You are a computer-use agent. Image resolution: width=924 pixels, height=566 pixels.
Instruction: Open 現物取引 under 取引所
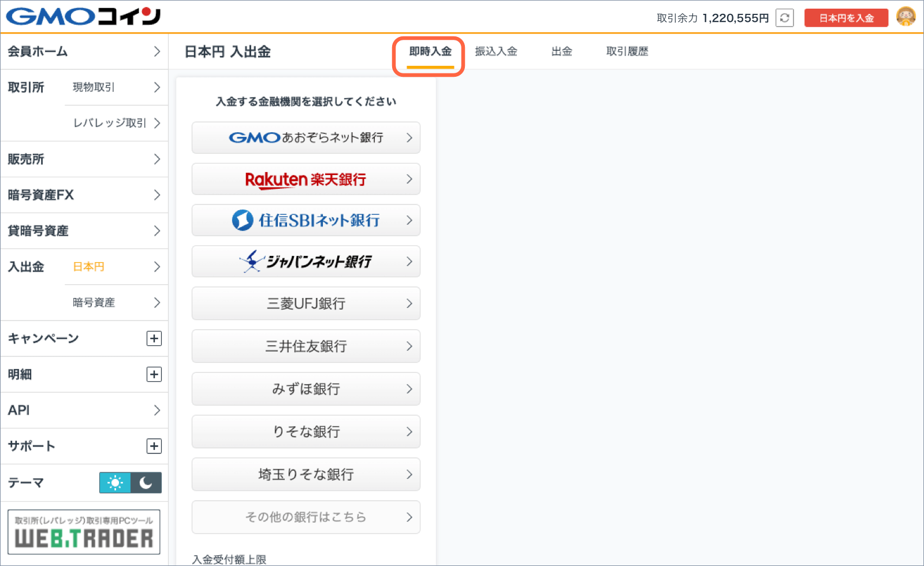116,87
